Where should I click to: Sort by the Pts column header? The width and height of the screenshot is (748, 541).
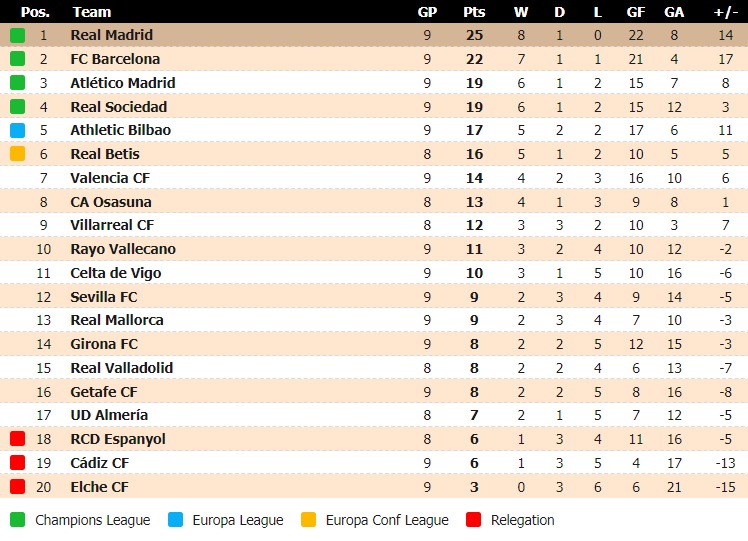pyautogui.click(x=474, y=12)
